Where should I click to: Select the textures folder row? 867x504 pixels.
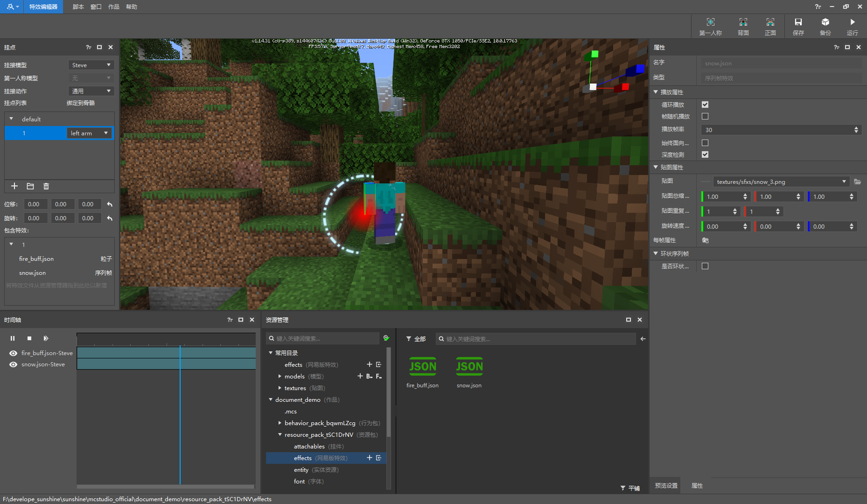point(325,388)
